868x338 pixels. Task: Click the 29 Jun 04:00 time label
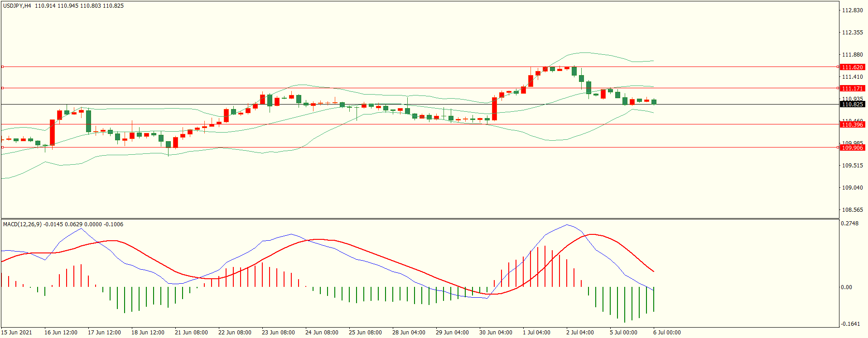(452, 333)
